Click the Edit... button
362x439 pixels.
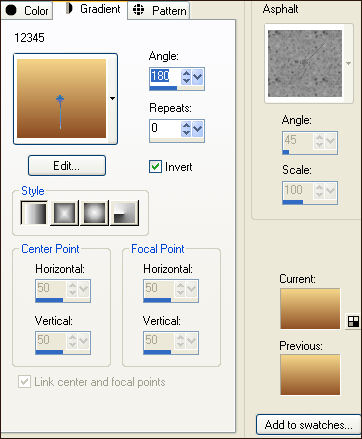[67, 165]
